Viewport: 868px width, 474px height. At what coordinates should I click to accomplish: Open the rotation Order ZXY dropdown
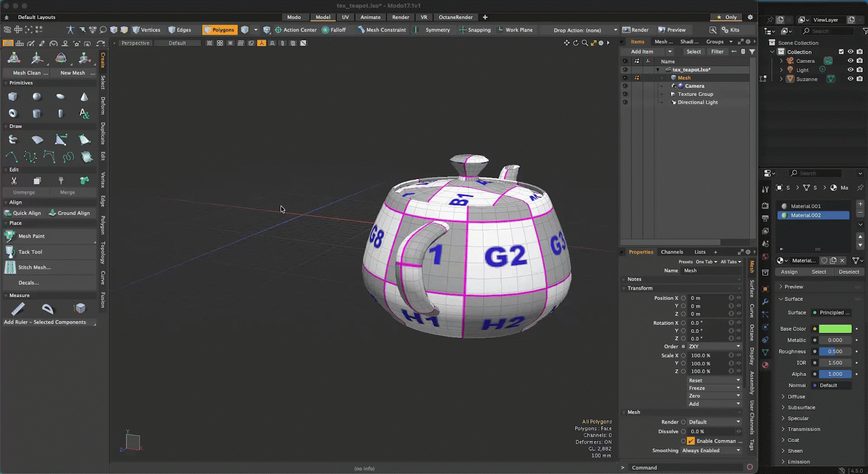coord(714,347)
